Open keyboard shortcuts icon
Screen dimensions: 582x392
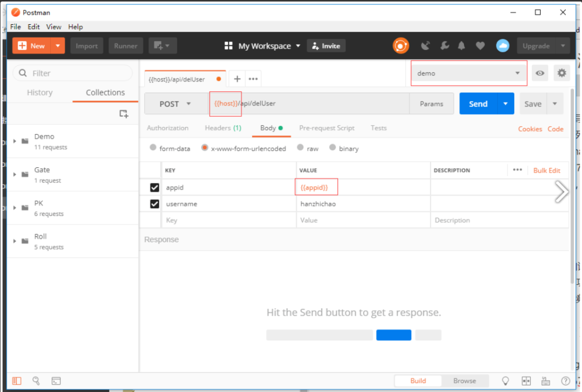point(545,381)
